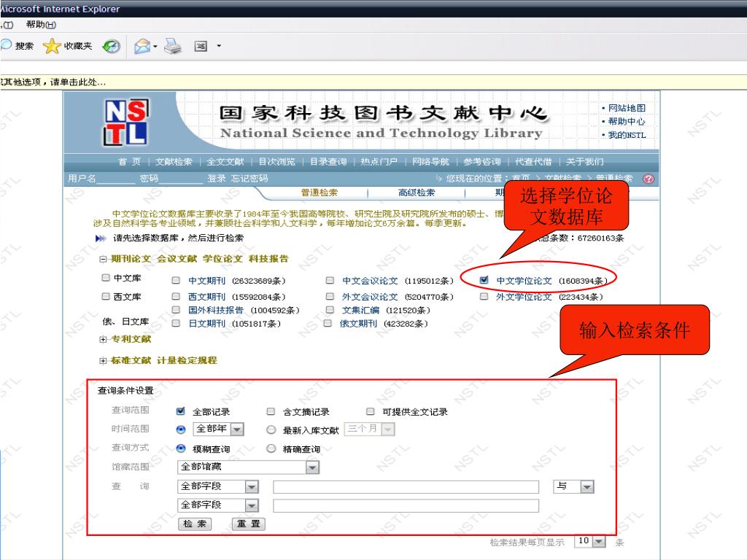
Task: Open first 全部字段 field dropdown
Action: click(217, 486)
